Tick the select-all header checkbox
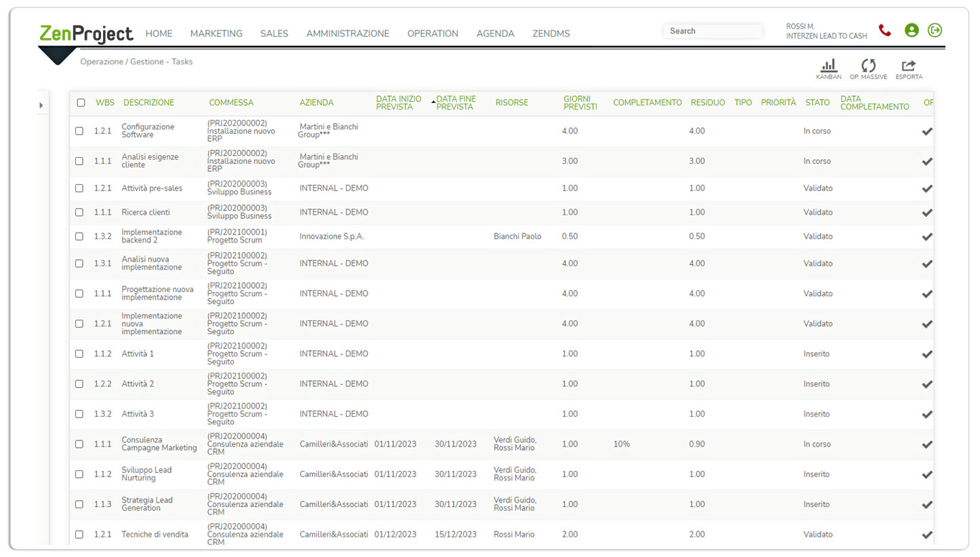This screenshot has height=557, width=980. pyautogui.click(x=81, y=103)
